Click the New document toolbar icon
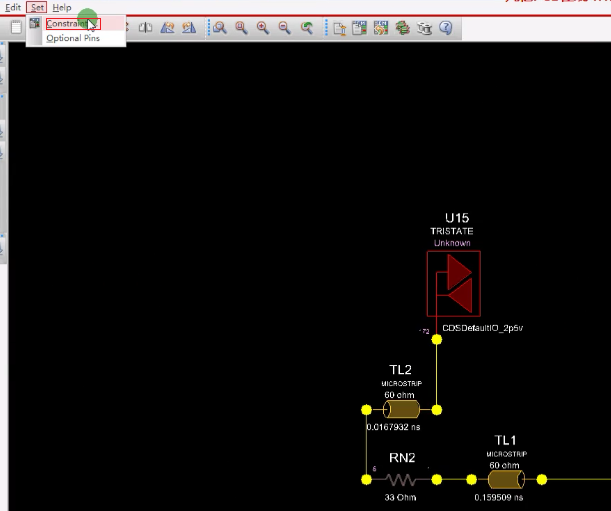The image size is (611, 511). click(17, 28)
